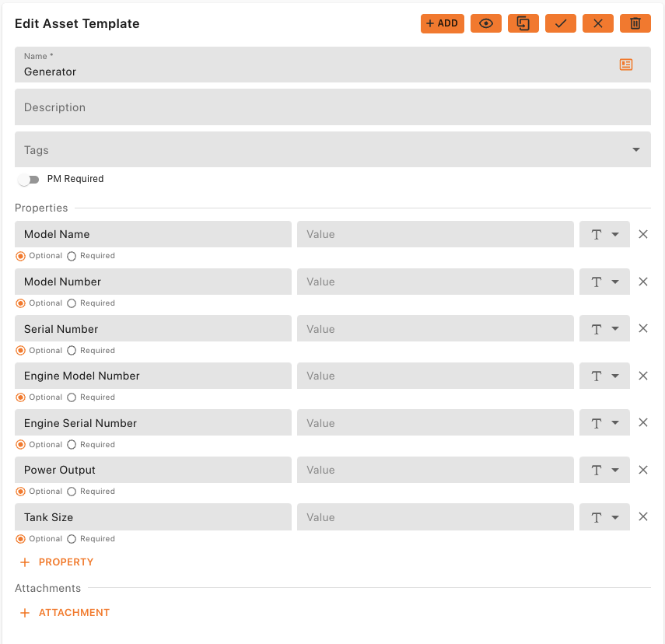This screenshot has height=644, width=665.
Task: Click the Model Name property name field
Action: tap(153, 234)
